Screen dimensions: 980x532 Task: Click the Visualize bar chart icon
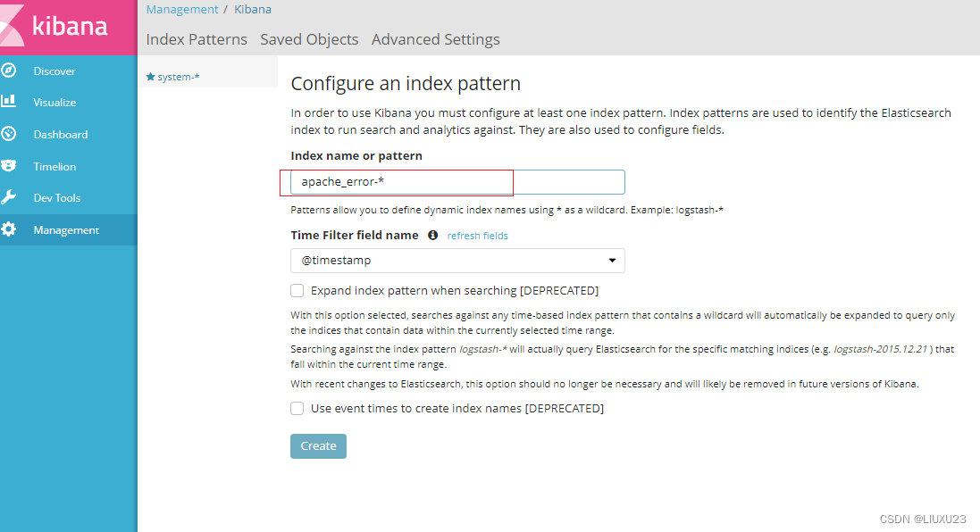tap(9, 101)
